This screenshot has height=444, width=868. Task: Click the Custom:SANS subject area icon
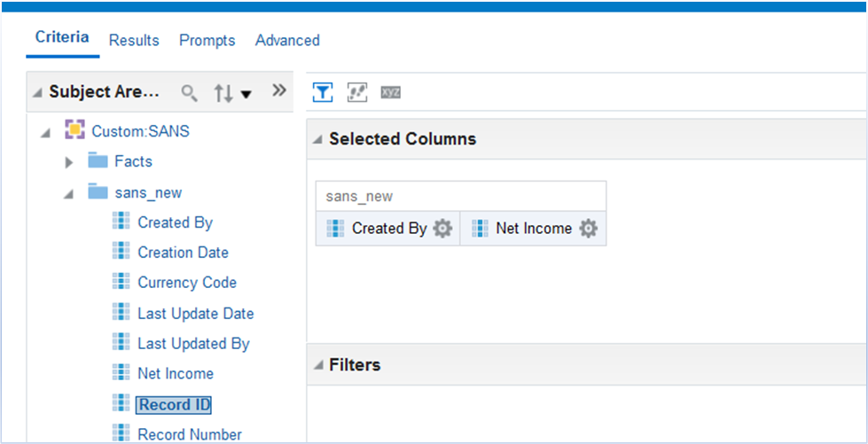[x=75, y=131]
